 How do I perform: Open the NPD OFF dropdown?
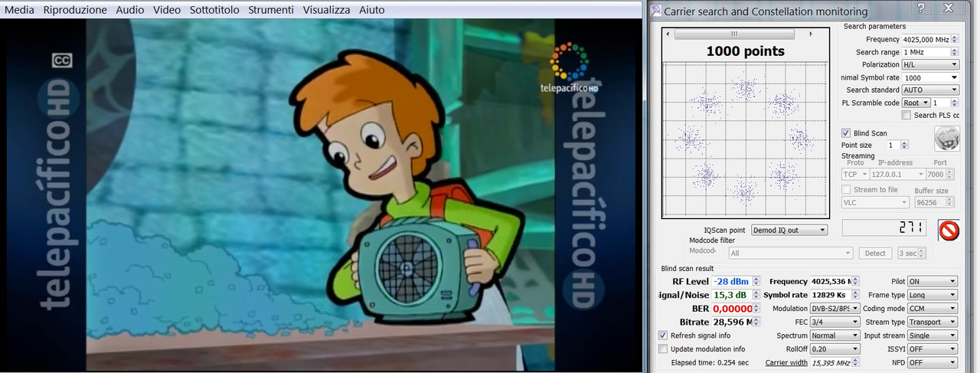[933, 362]
